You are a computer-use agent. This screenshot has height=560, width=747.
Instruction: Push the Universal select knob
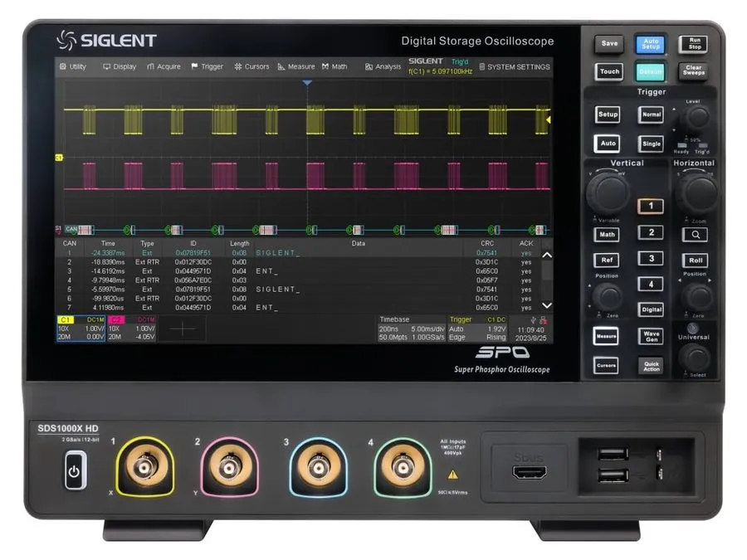tap(695, 357)
